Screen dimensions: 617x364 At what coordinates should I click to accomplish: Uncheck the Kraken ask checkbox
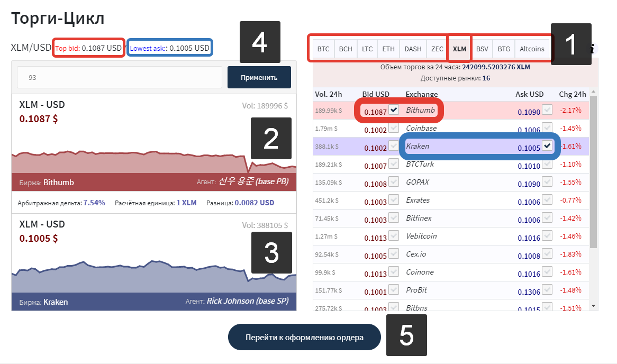pos(547,145)
